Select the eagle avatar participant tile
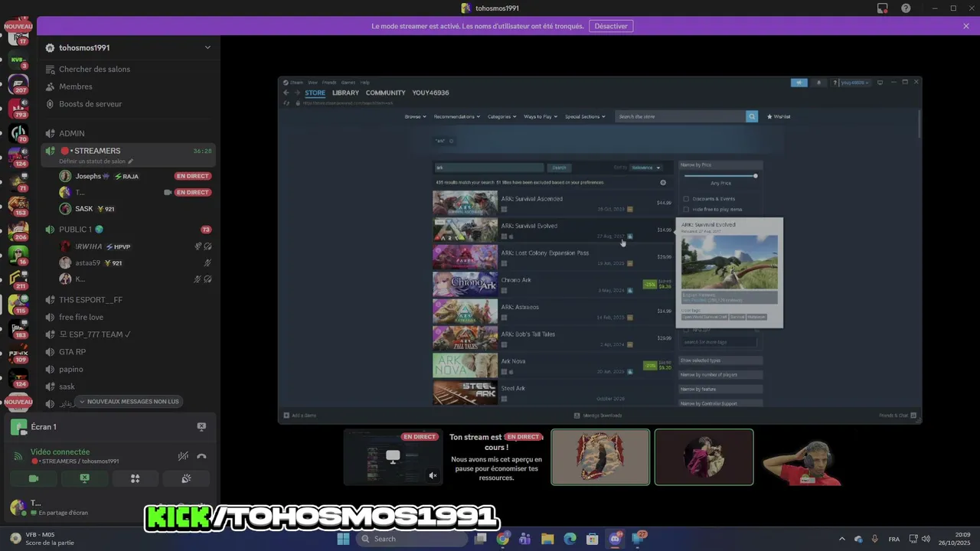This screenshot has width=980, height=551. [x=600, y=457]
